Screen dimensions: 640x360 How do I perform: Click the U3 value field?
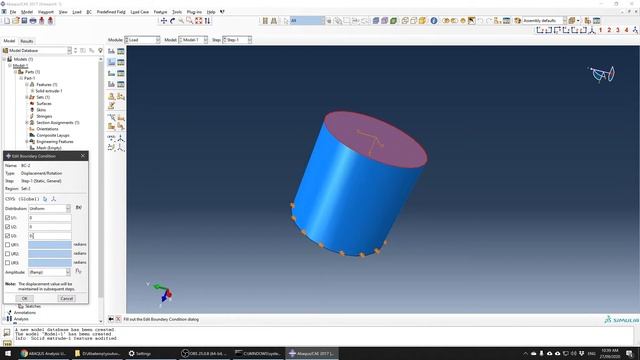tap(50, 236)
